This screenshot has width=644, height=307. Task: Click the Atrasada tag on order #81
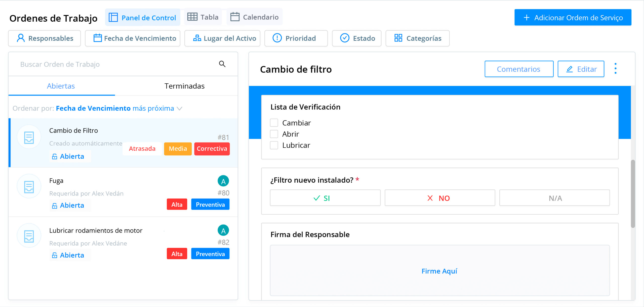[x=142, y=149]
